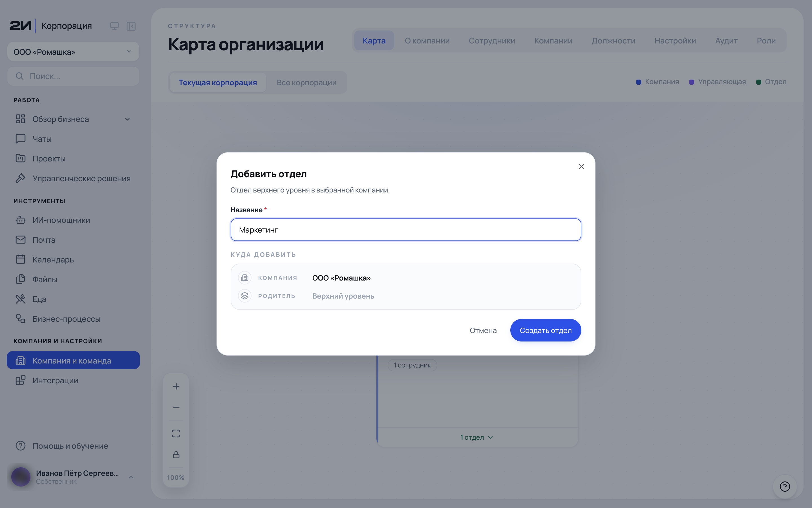This screenshot has height=508, width=812.
Task: Open Файлы section
Action: point(73,279)
